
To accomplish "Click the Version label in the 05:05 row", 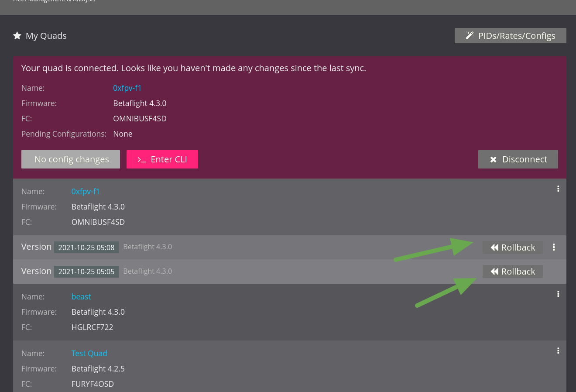I will (x=36, y=271).
